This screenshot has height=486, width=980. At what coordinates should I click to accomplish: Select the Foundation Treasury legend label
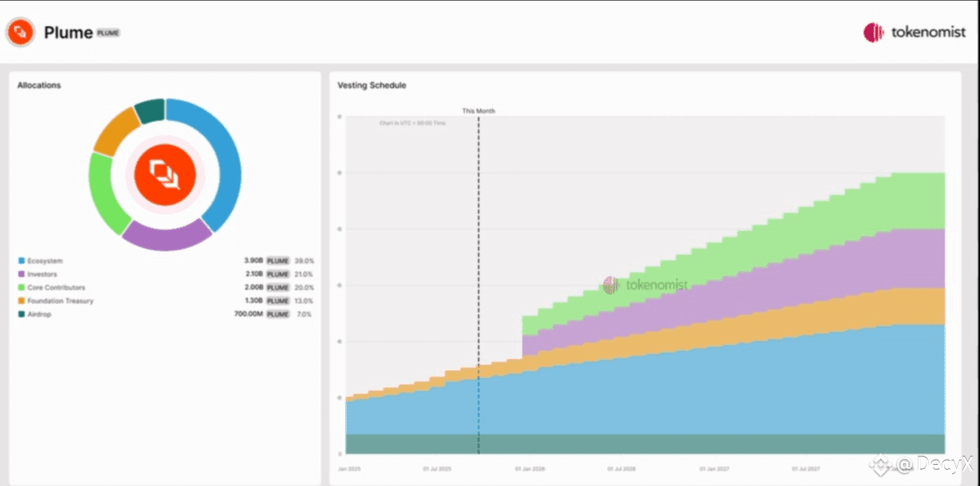60,301
